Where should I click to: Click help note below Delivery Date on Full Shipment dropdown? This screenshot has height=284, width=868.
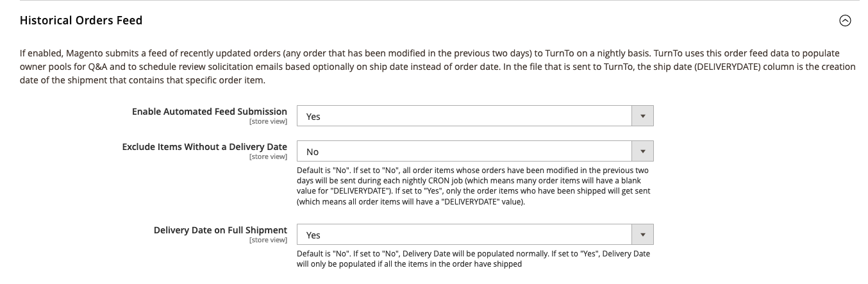click(x=473, y=258)
